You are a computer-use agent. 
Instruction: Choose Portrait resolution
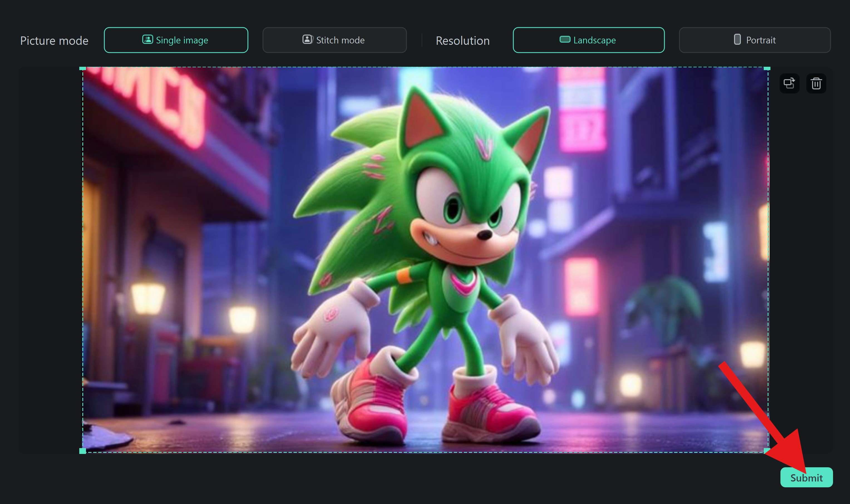(x=755, y=40)
